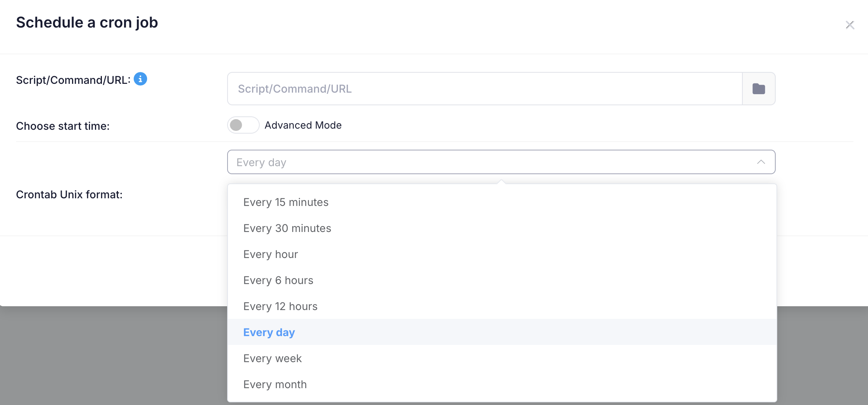This screenshot has height=405, width=868.
Task: Focus the Script/Command/URL input field
Action: click(485, 89)
